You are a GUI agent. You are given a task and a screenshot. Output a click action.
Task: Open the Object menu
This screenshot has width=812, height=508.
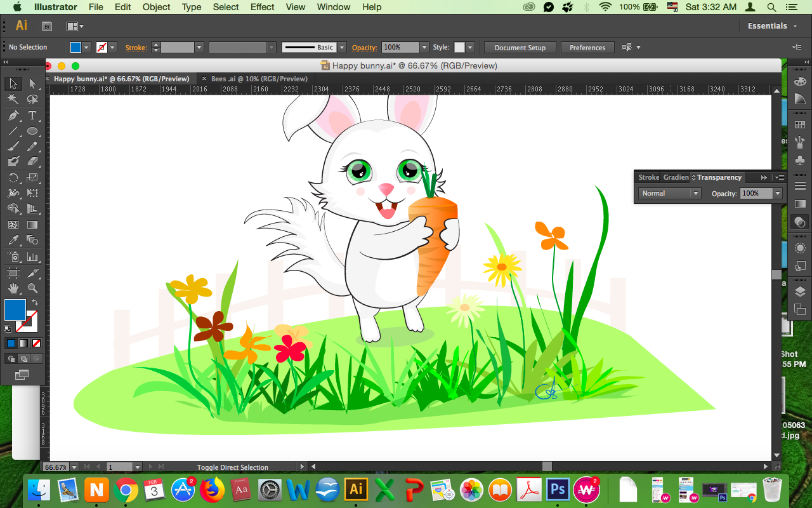coord(156,7)
